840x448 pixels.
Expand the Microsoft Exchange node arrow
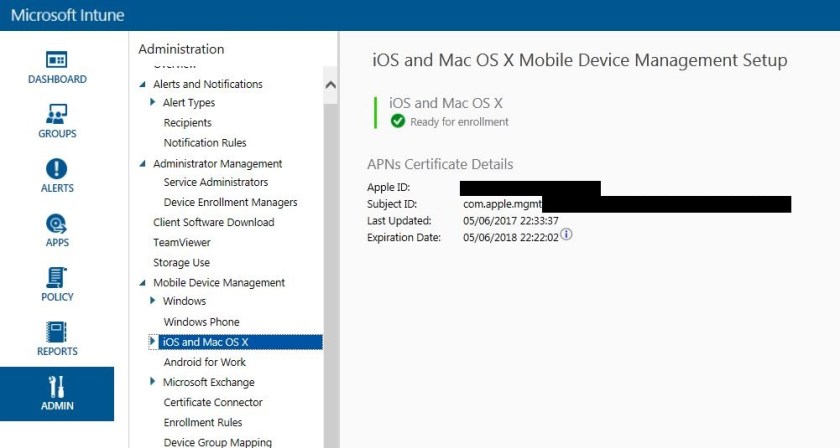[153, 382]
